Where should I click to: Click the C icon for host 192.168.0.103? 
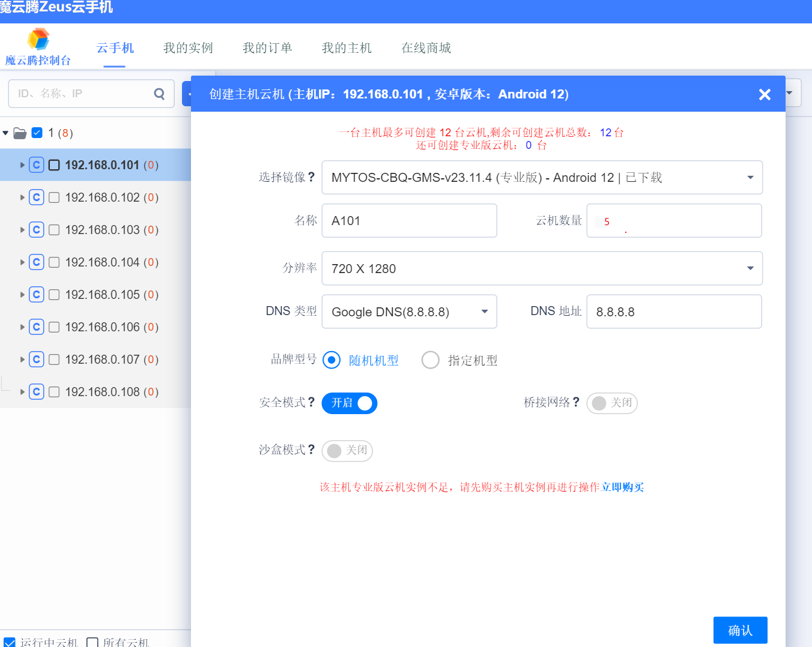coord(37,230)
